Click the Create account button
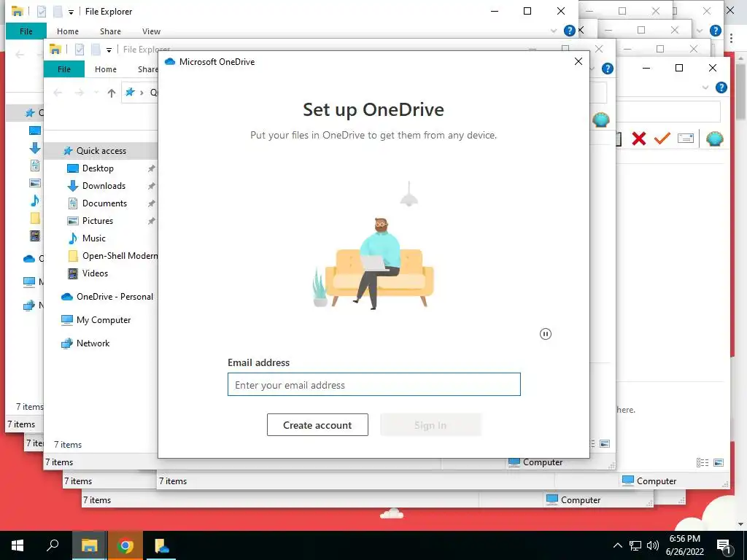The image size is (747, 560). pos(317,425)
